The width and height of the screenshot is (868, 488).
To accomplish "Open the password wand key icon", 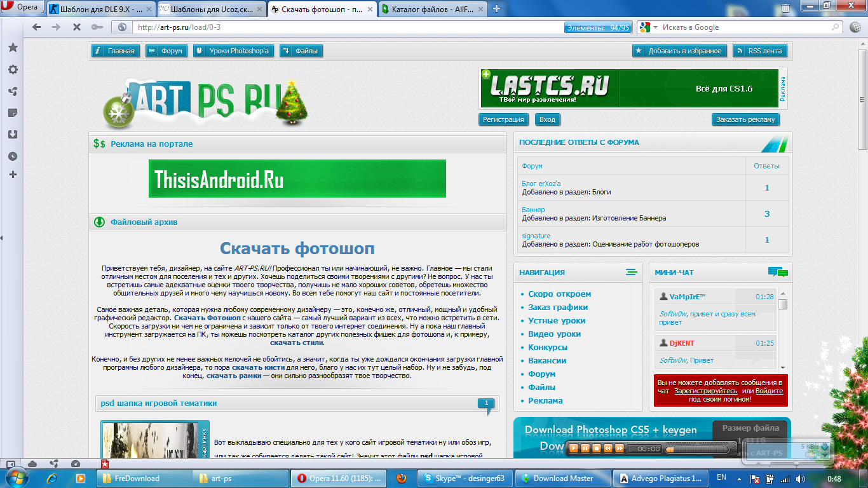I will (96, 27).
